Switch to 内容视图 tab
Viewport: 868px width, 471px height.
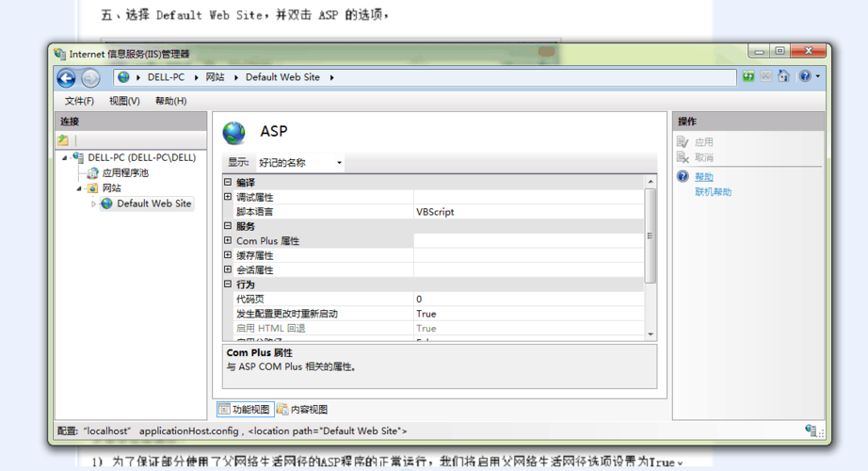[303, 410]
